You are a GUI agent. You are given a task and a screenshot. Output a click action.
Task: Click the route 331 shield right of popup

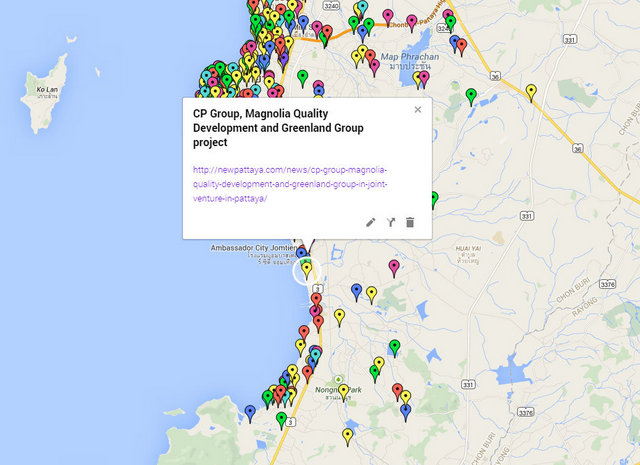(527, 216)
